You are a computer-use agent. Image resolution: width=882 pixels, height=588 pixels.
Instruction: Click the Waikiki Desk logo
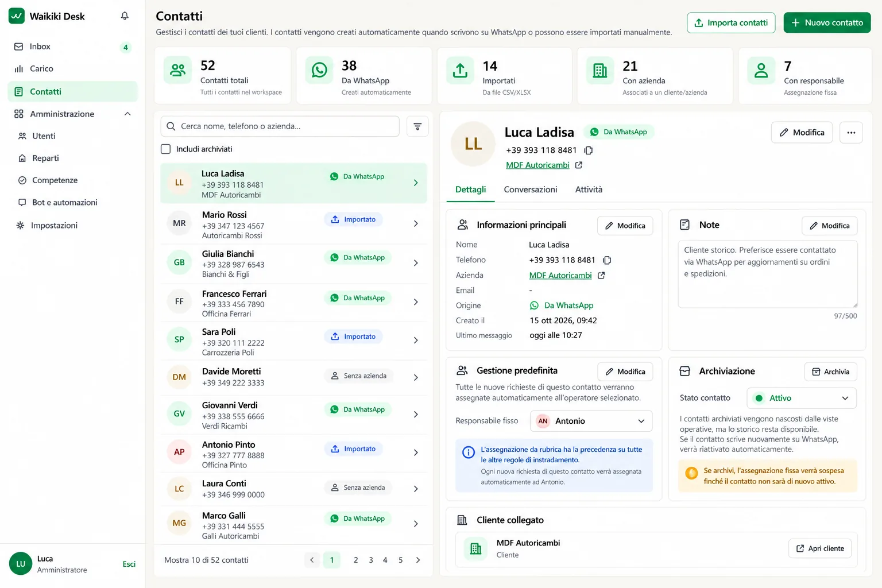pyautogui.click(x=17, y=16)
